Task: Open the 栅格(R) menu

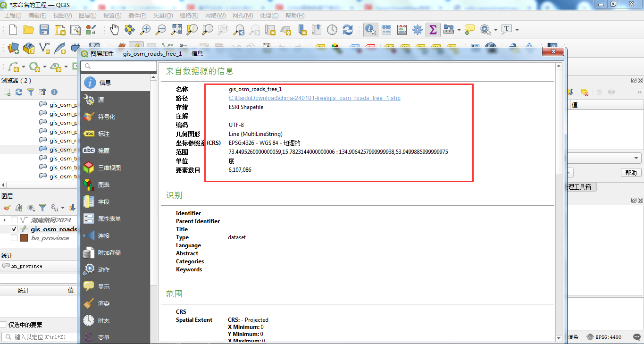Action: click(189, 16)
